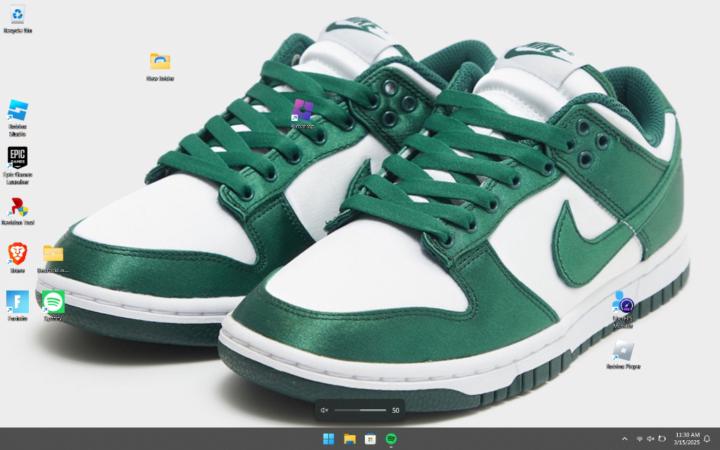Open Epic Games Launcher shortcut

tap(18, 159)
